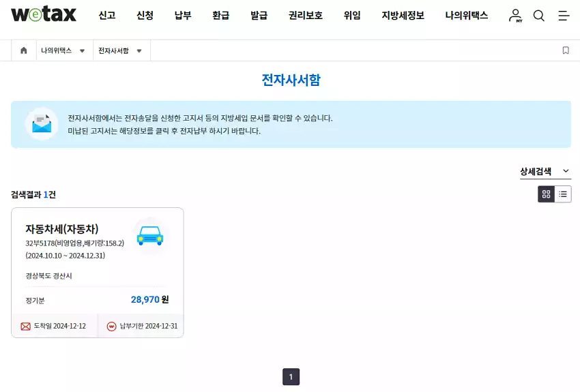
Task: Click the red payment deadline icon
Action: (111, 327)
